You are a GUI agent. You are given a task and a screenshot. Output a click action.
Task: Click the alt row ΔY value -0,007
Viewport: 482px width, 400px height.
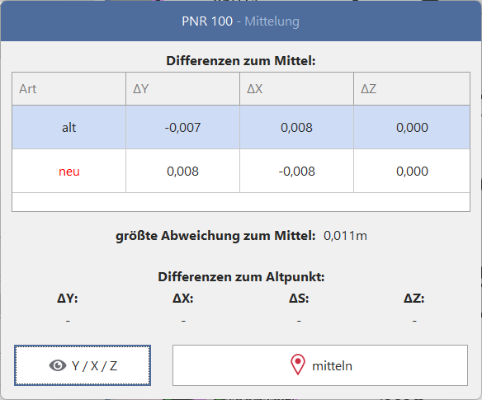click(x=183, y=128)
